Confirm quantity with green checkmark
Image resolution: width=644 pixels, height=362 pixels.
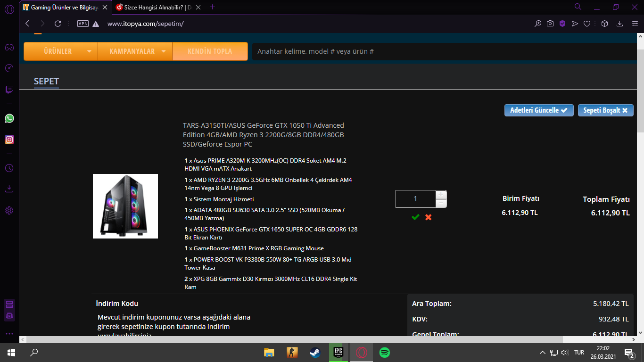(415, 217)
